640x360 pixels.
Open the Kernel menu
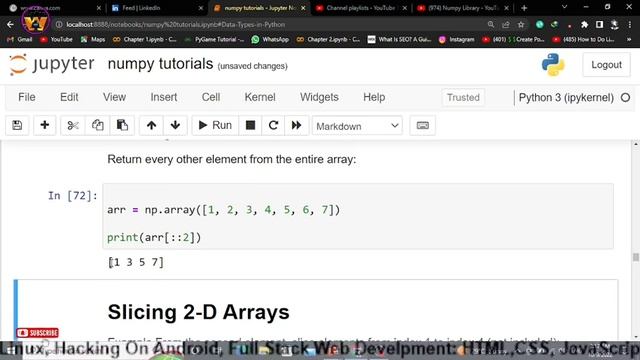[x=260, y=97]
